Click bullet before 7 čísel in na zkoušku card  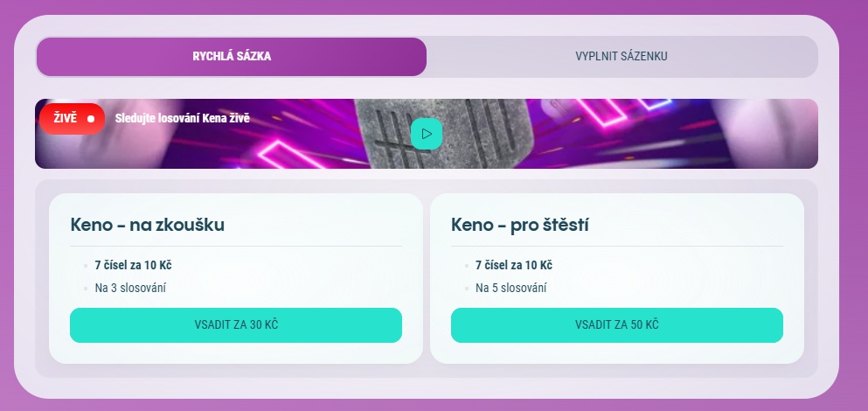coord(86,265)
